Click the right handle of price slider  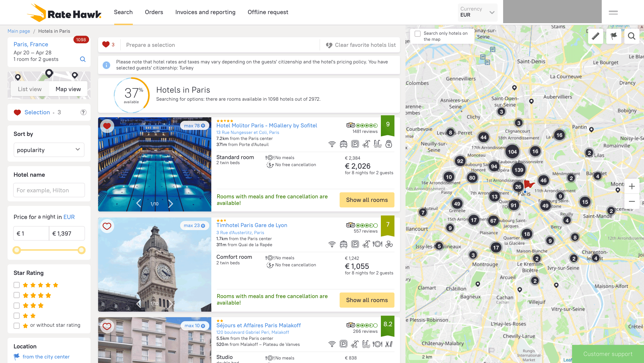[x=82, y=250]
